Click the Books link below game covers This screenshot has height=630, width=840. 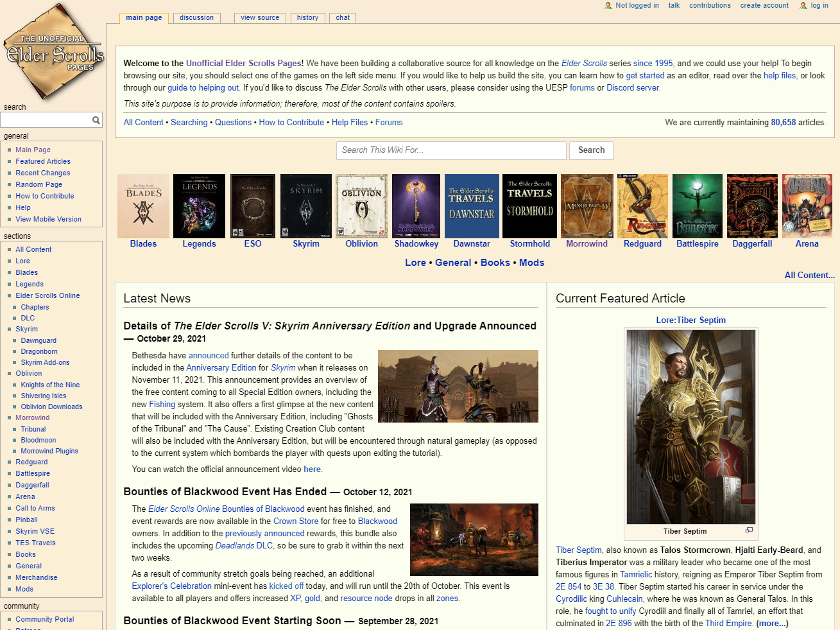[x=495, y=263]
